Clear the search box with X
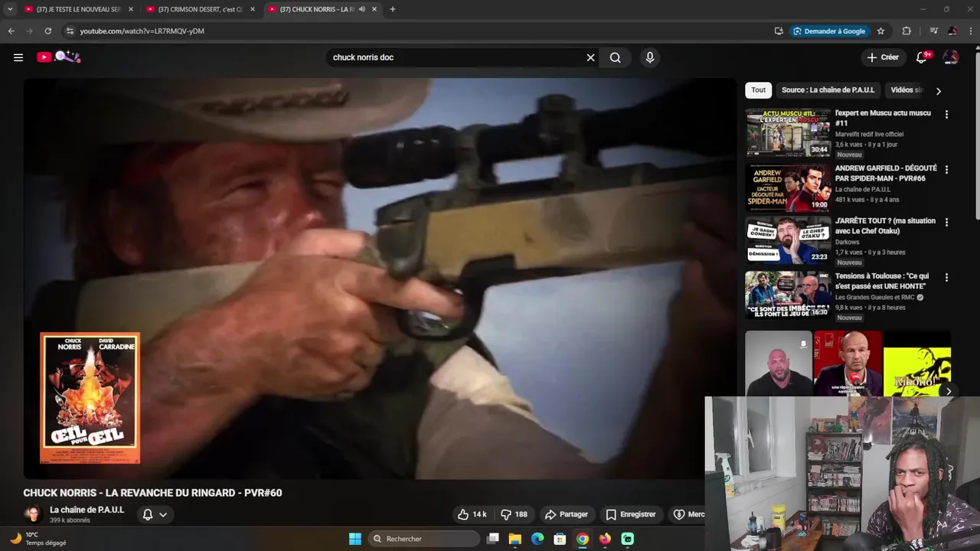This screenshot has width=980, height=551. (590, 57)
